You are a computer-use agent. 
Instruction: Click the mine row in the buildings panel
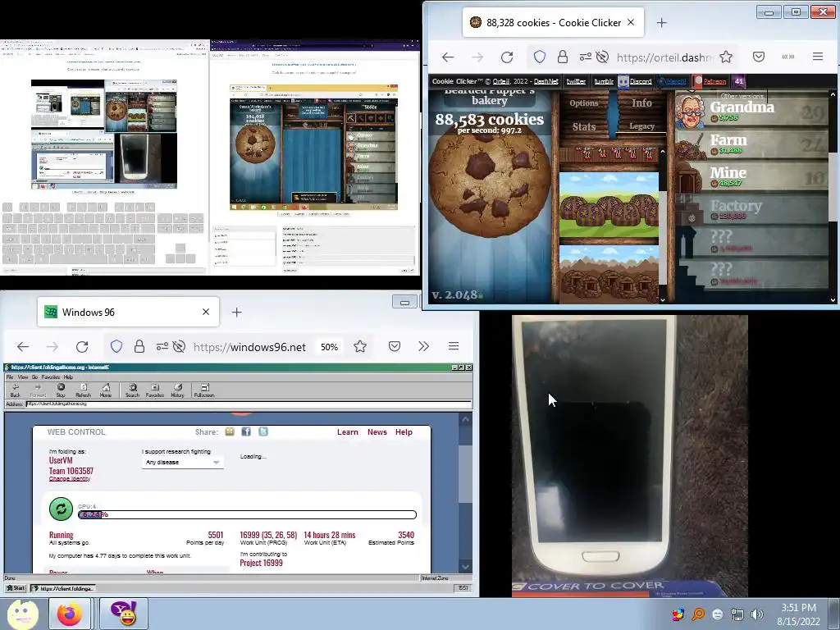[609, 274]
